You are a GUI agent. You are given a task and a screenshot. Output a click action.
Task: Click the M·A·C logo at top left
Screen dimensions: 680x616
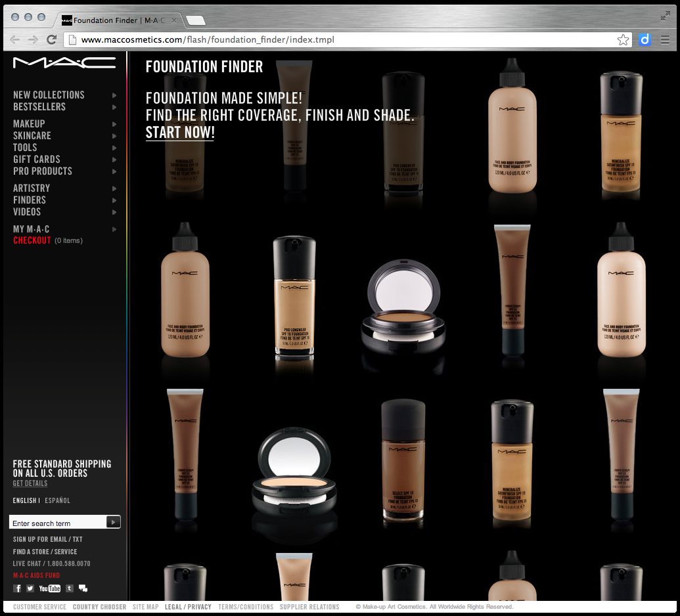click(64, 63)
